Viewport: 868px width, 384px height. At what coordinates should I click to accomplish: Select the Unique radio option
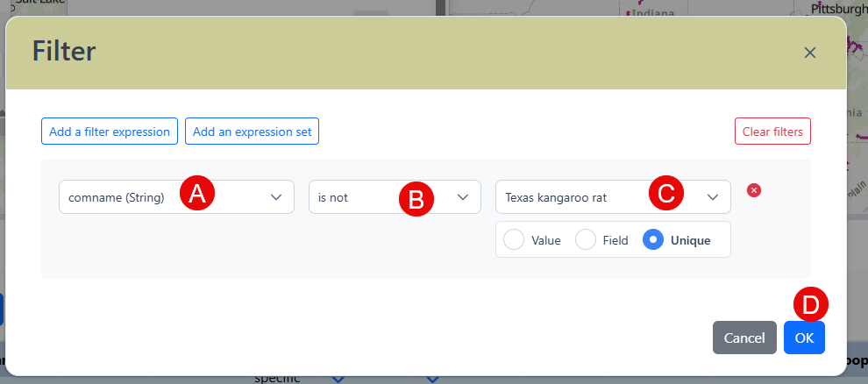653,240
